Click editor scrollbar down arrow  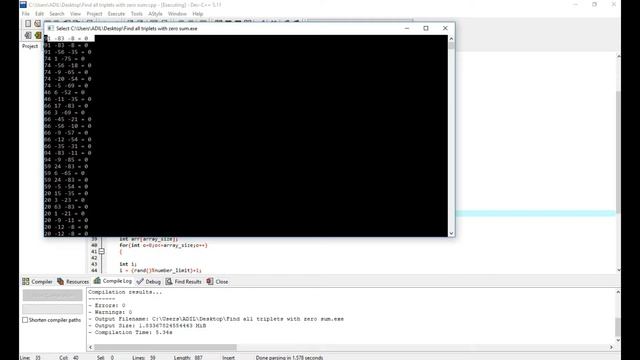point(618,270)
